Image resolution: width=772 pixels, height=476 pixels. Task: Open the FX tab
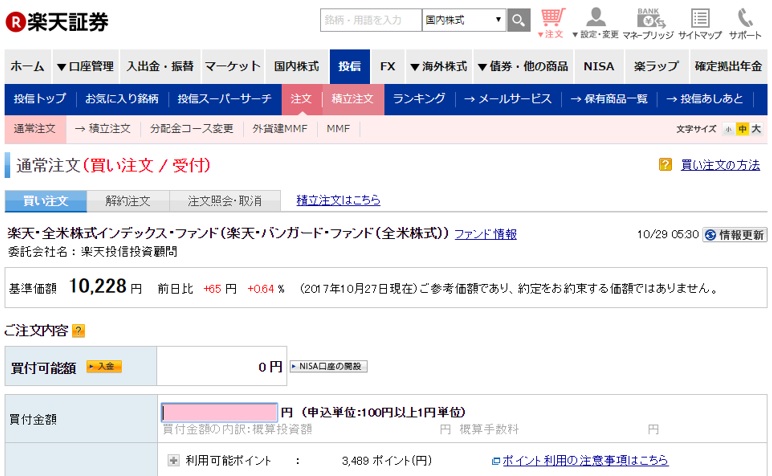click(387, 66)
